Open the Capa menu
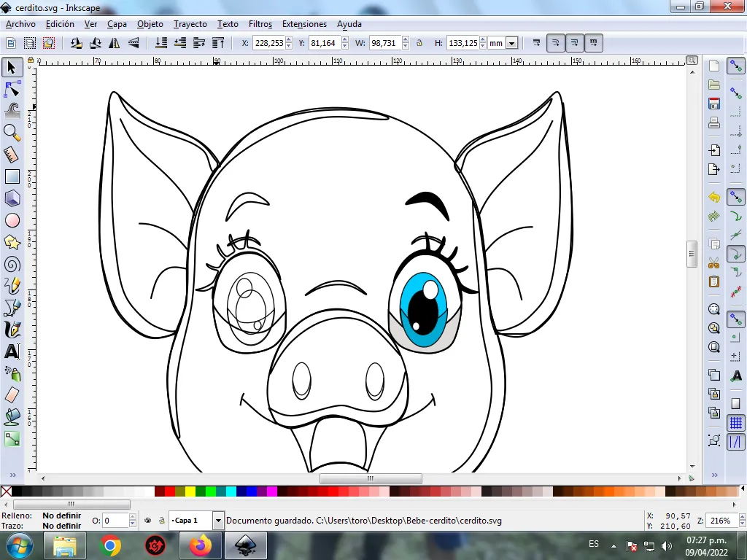The height and width of the screenshot is (560, 747). pyautogui.click(x=117, y=24)
